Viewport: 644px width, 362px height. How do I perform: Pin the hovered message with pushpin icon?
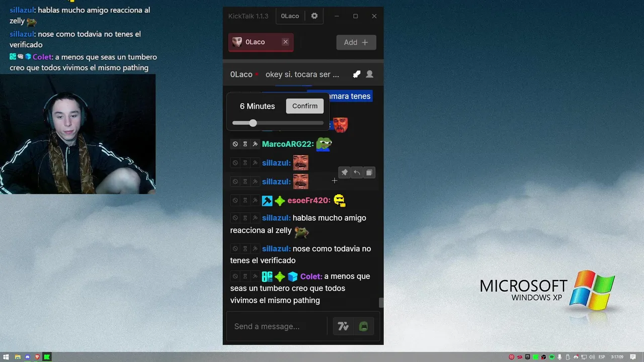(345, 172)
